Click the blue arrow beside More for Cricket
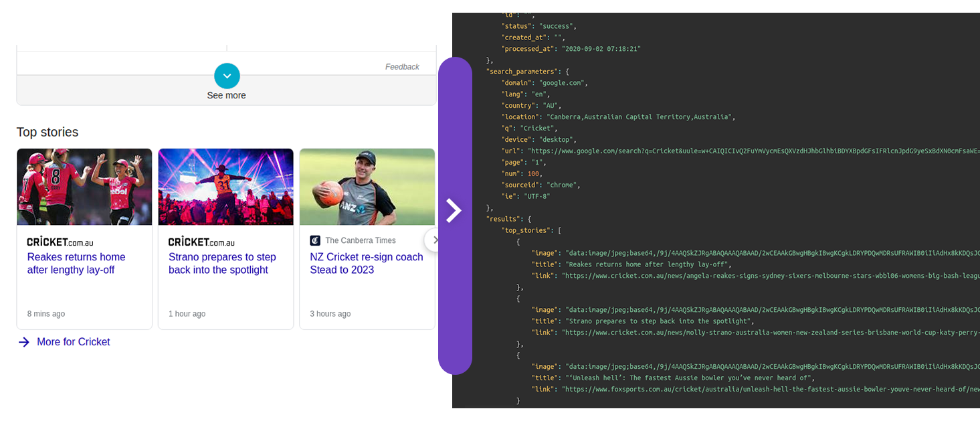 (x=23, y=342)
